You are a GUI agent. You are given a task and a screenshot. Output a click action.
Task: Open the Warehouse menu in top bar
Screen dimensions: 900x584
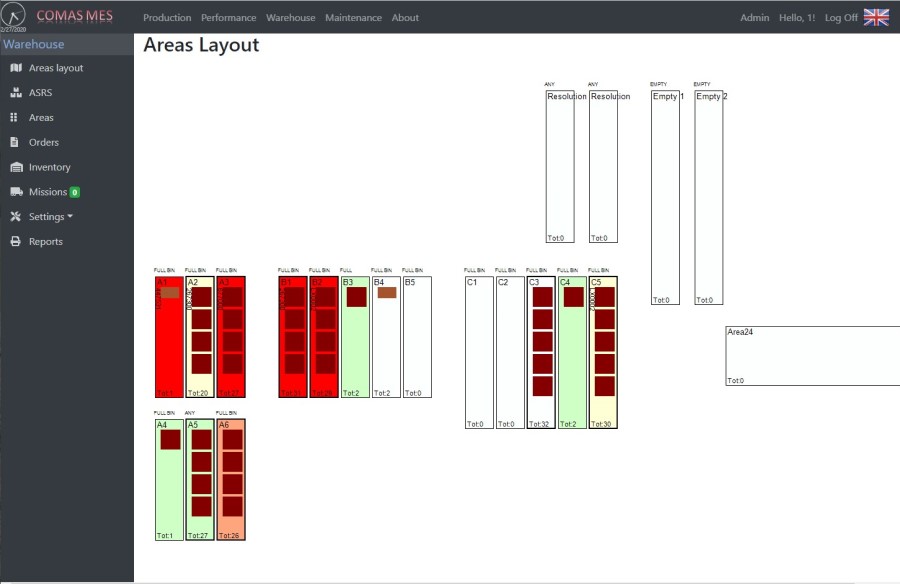(x=290, y=18)
